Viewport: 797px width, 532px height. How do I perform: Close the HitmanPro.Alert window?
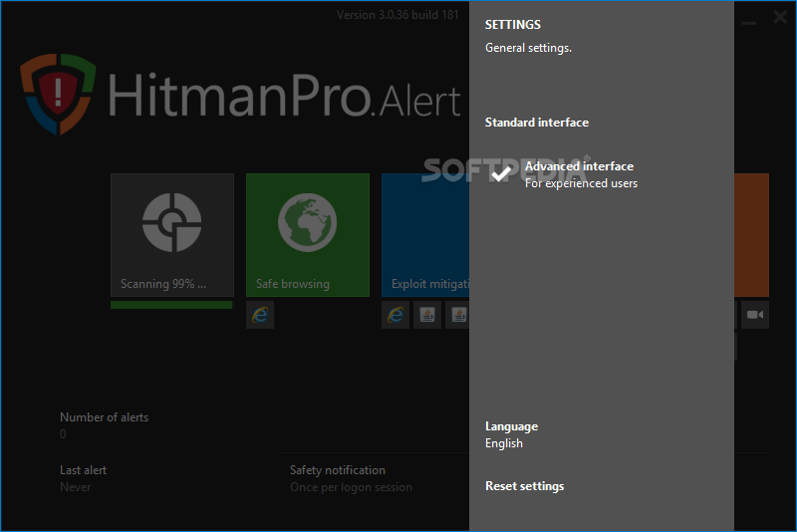coord(780,17)
